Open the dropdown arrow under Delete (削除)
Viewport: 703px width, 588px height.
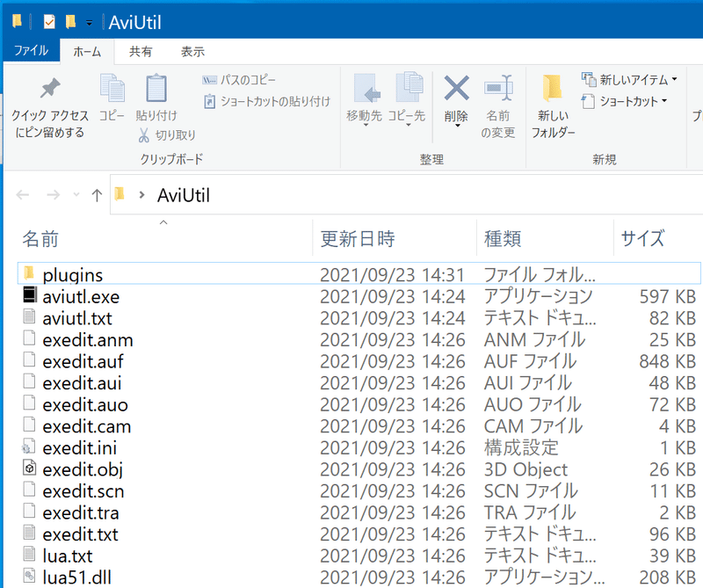pos(457,126)
